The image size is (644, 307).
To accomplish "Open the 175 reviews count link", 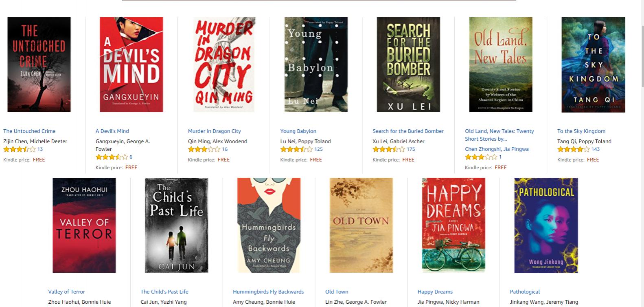I will [x=411, y=149].
